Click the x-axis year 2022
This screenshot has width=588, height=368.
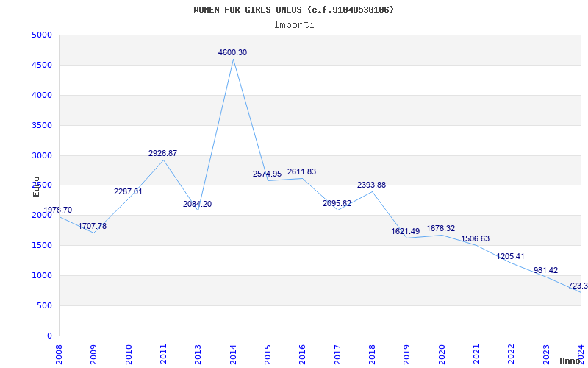(512, 354)
